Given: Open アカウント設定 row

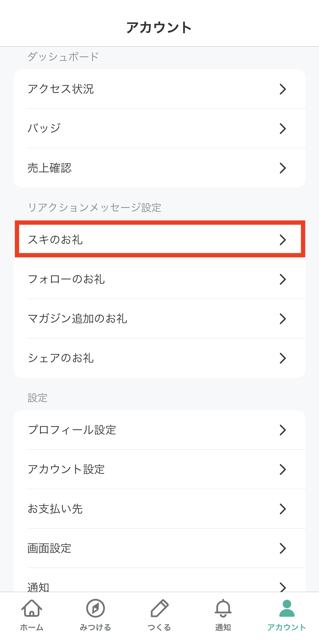Looking at the screenshot, I should (160, 469).
